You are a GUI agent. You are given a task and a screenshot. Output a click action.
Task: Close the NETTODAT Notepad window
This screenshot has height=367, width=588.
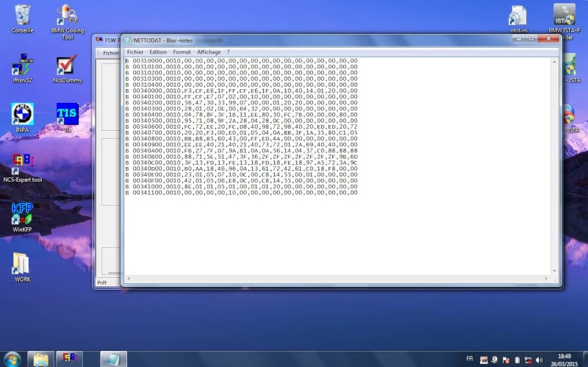pos(548,39)
